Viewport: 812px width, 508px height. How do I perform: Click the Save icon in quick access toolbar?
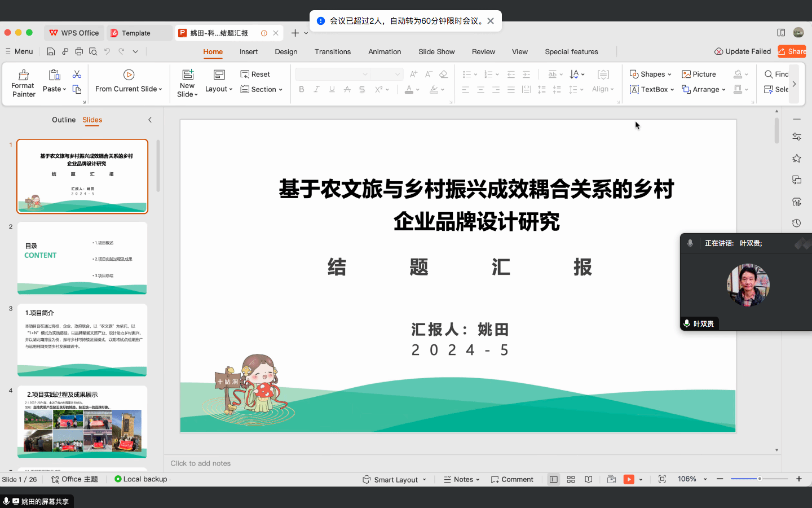[x=51, y=51]
